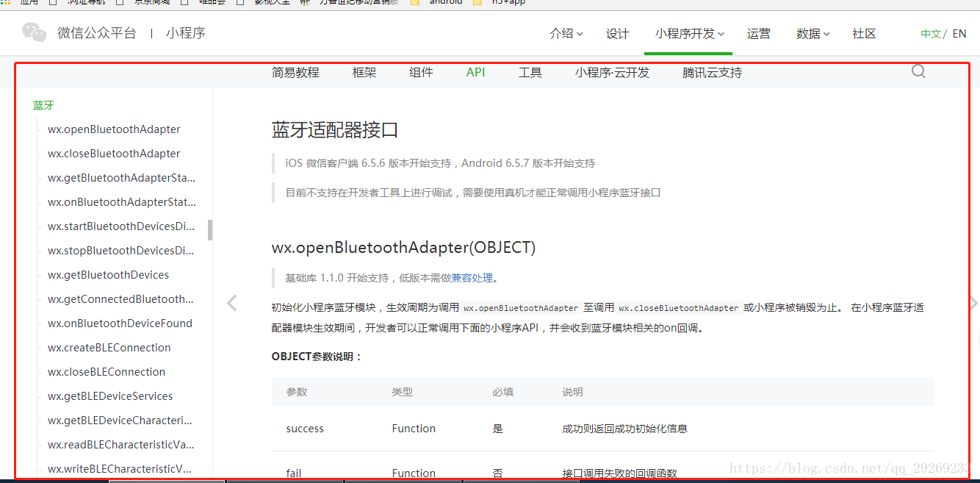The image size is (980, 483).
Task: Open wx.openBluetoothAdapter in sidebar
Action: pyautogui.click(x=114, y=129)
